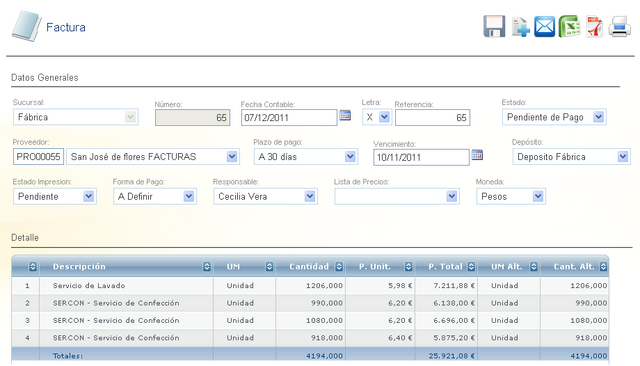Open the Sucursal dropdown showing Fábrica
This screenshot has width=640, height=366.
pyautogui.click(x=76, y=117)
